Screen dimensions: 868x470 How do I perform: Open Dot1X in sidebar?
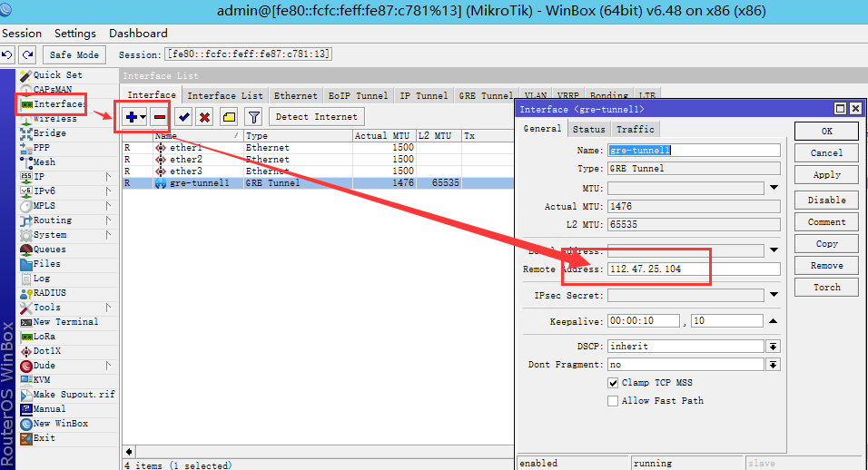pyautogui.click(x=47, y=350)
